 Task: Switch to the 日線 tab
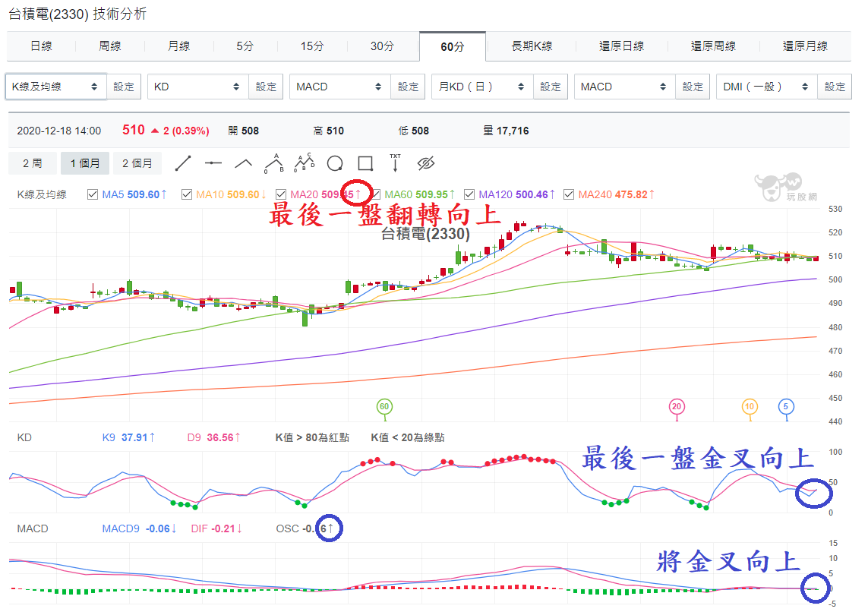41,46
